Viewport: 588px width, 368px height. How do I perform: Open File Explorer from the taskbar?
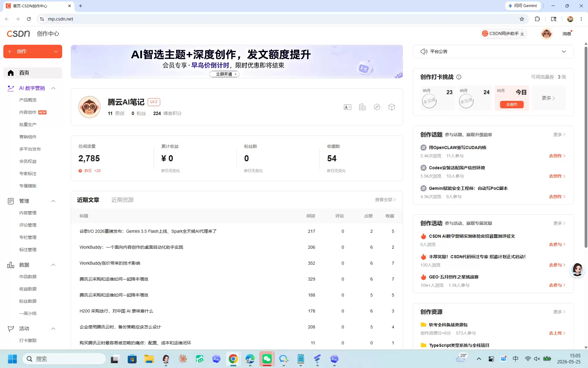[x=149, y=359]
